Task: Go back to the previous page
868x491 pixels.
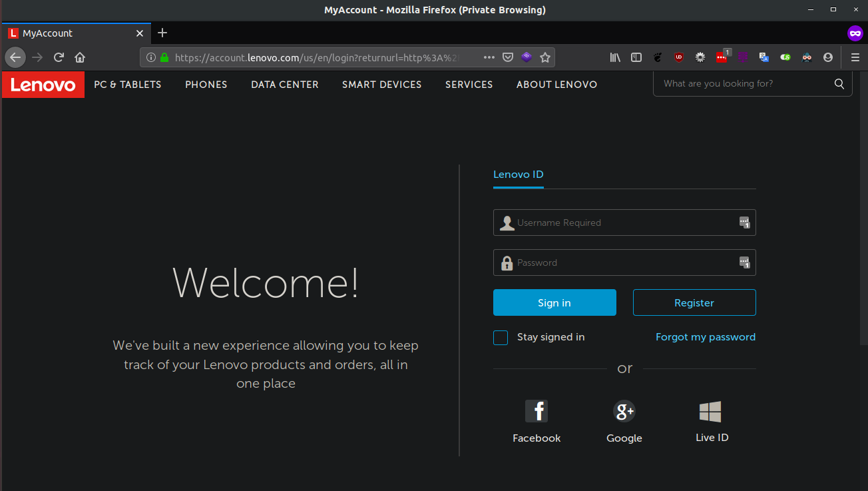Action: tap(15, 57)
